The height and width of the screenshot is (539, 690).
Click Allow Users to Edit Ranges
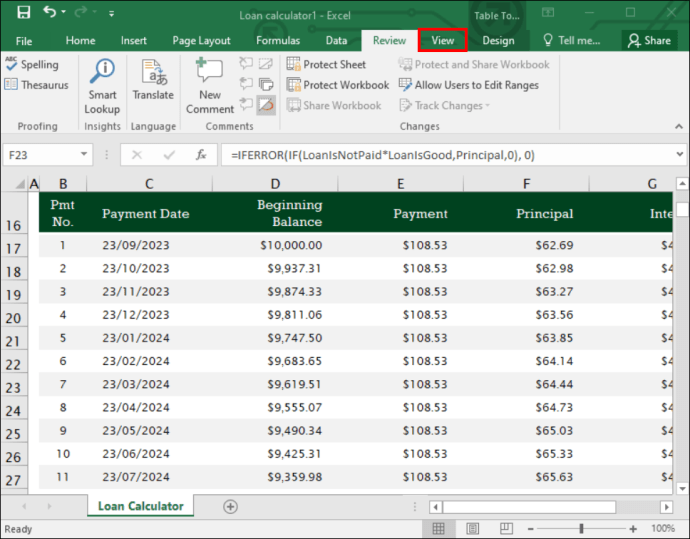point(469,85)
